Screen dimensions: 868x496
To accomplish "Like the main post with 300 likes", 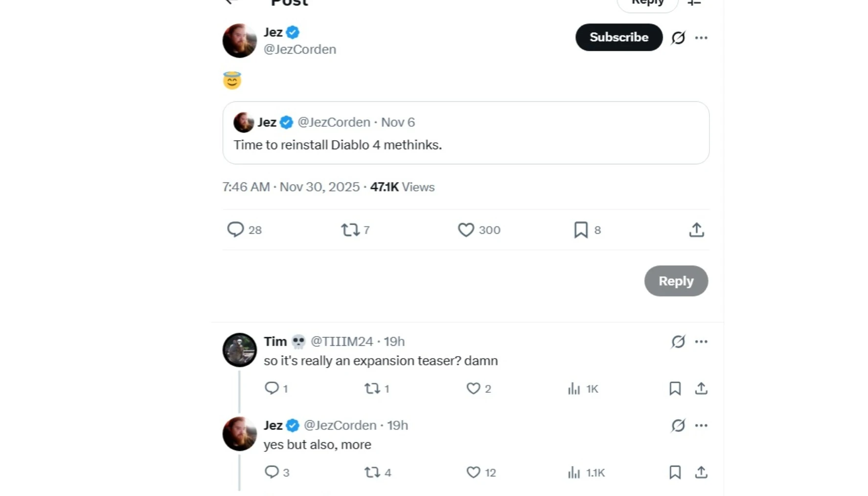I will point(466,229).
